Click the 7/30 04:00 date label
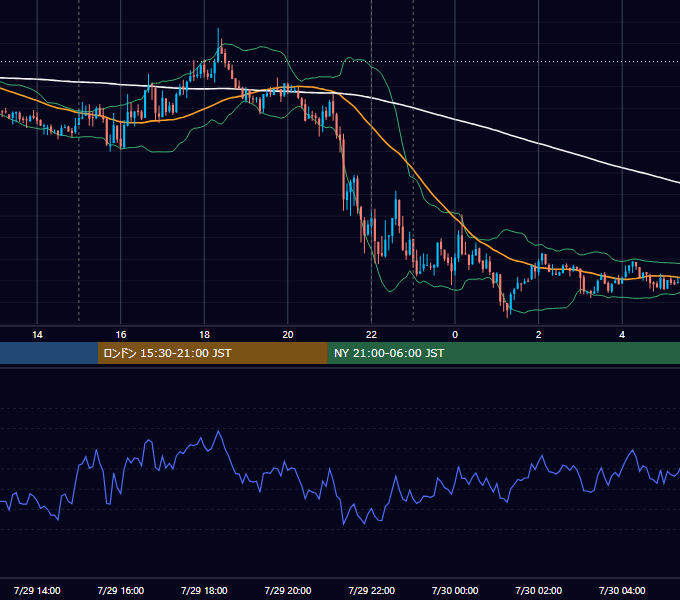This screenshot has width=680, height=600. coord(622,590)
